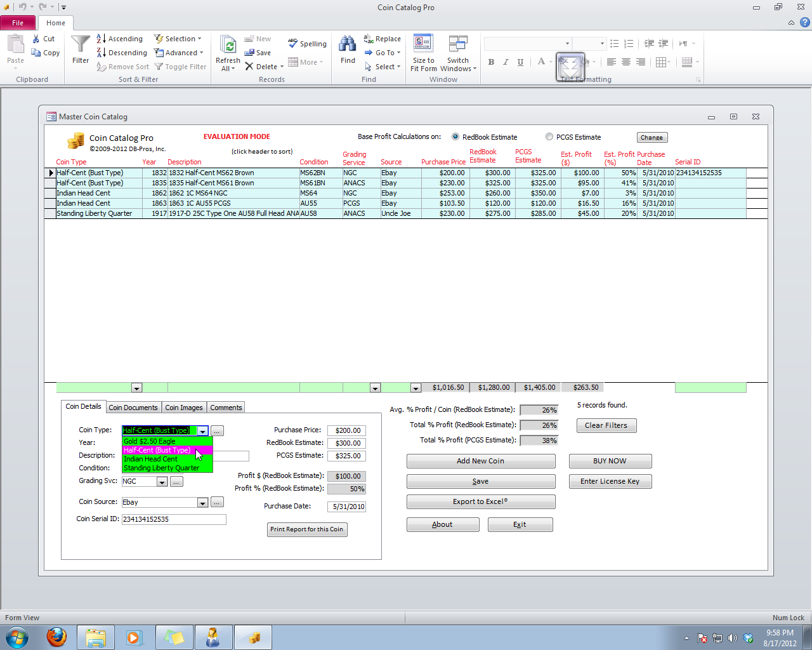812x650 pixels.
Task: Toggle Italic text formatting
Action: (506, 62)
